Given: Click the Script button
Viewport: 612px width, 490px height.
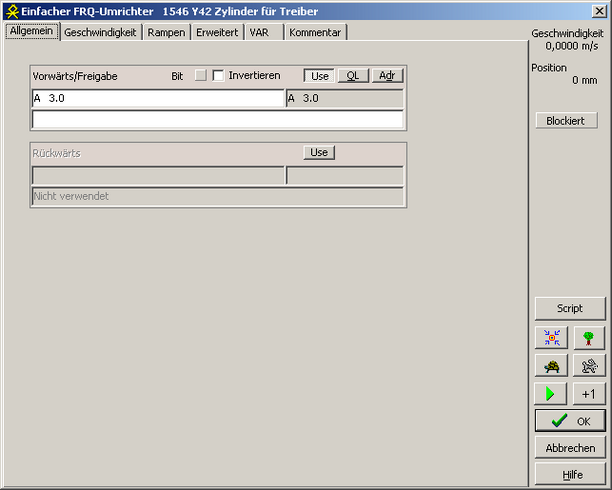Looking at the screenshot, I should pyautogui.click(x=570, y=309).
